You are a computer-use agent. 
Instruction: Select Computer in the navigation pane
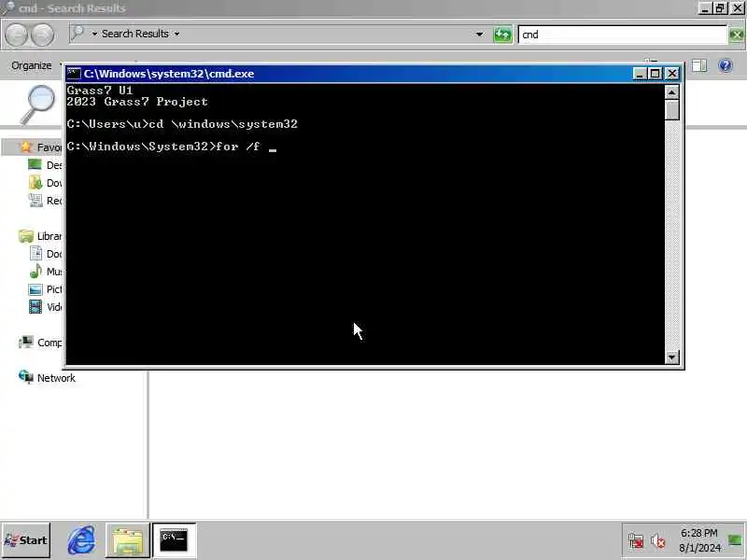click(x=40, y=343)
